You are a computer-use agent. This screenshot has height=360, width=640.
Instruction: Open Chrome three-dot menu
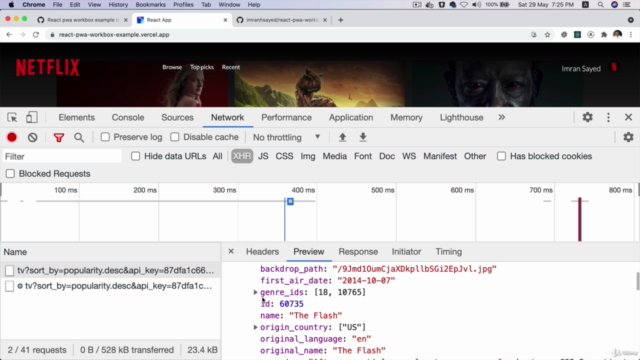631,35
